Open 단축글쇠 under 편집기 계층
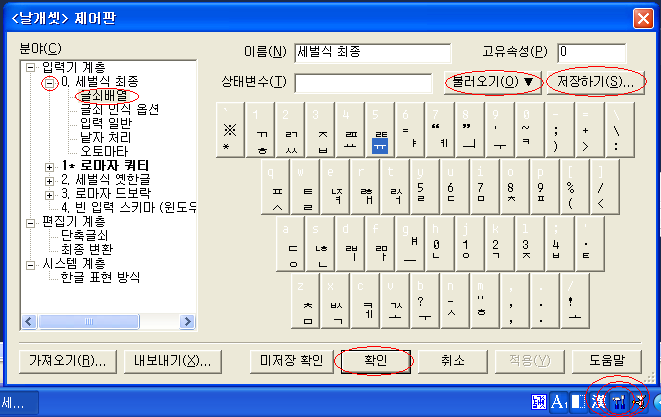 [85, 235]
